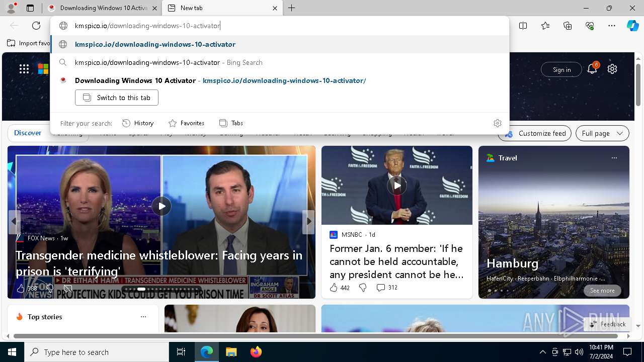
Task: Click the Switch to this tab button
Action: point(117,98)
